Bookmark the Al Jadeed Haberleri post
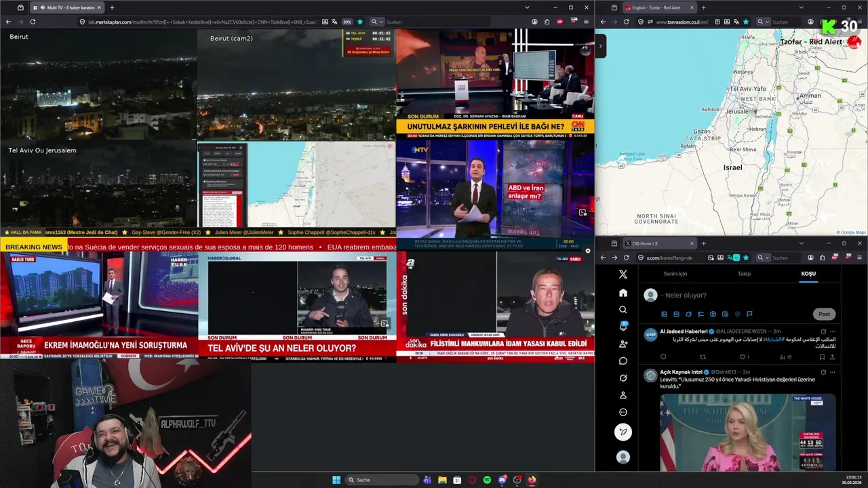 [822, 357]
